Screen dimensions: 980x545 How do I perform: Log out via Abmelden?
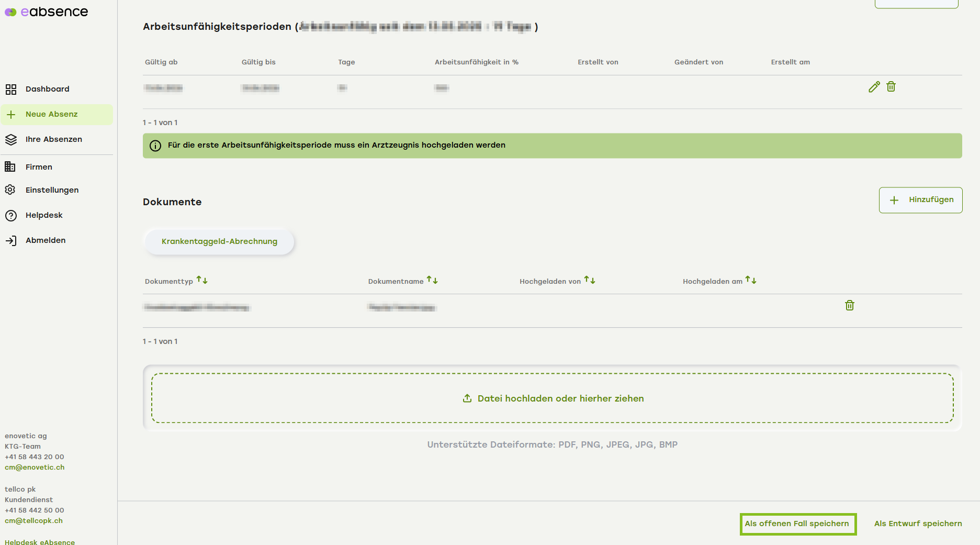click(46, 240)
